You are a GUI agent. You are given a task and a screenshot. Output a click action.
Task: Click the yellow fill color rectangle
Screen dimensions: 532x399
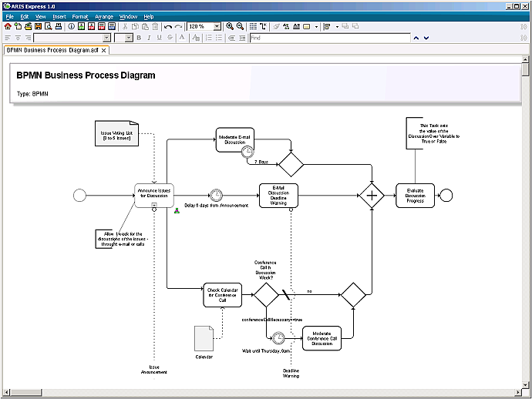tap(306, 26)
